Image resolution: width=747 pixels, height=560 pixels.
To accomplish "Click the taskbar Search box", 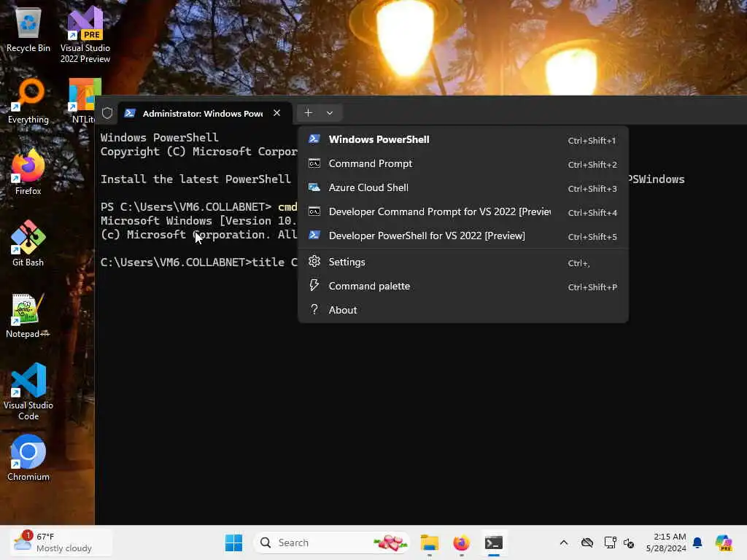I will pos(332,542).
